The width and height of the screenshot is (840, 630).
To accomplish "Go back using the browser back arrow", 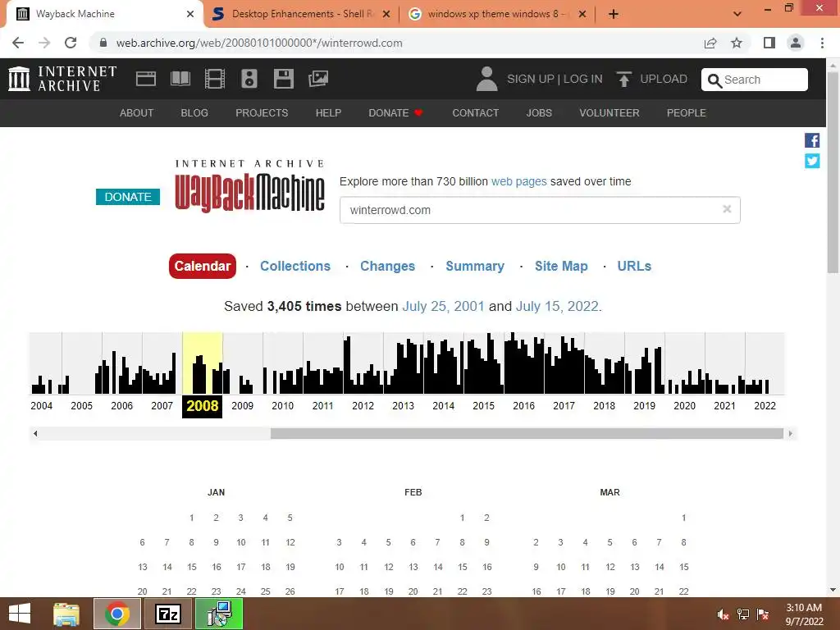I will [x=18, y=43].
